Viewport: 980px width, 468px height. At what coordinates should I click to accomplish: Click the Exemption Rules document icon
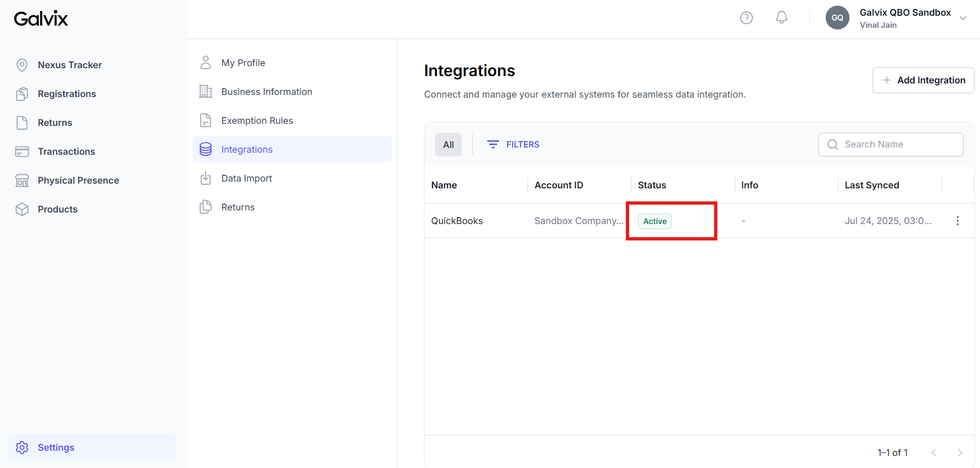206,121
